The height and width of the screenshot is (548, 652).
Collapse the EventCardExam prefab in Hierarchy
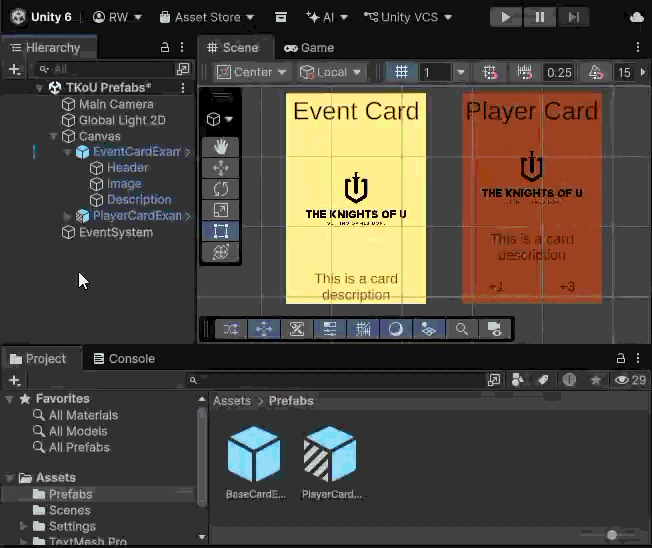67,152
